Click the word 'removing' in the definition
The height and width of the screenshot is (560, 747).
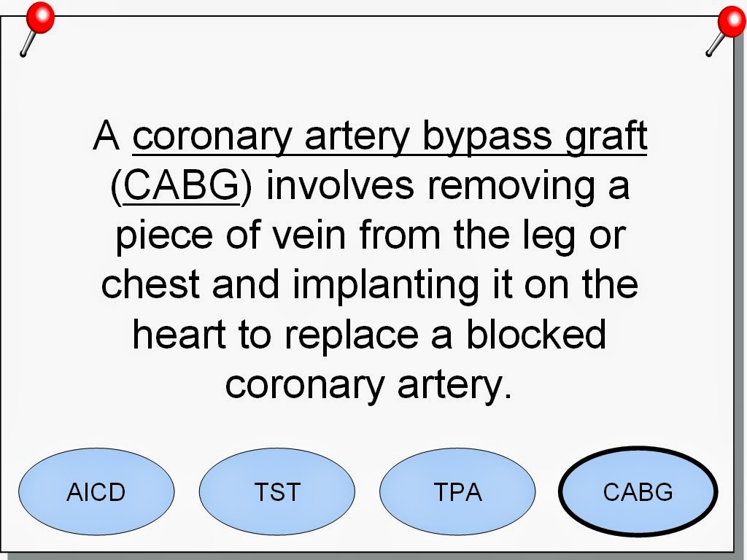point(511,187)
